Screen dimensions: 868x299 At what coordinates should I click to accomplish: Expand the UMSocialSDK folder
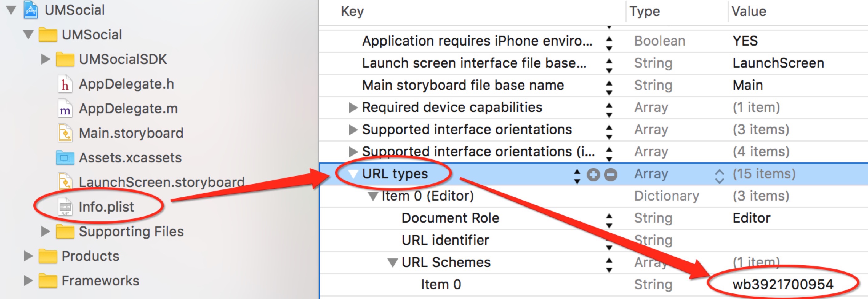coord(45,59)
